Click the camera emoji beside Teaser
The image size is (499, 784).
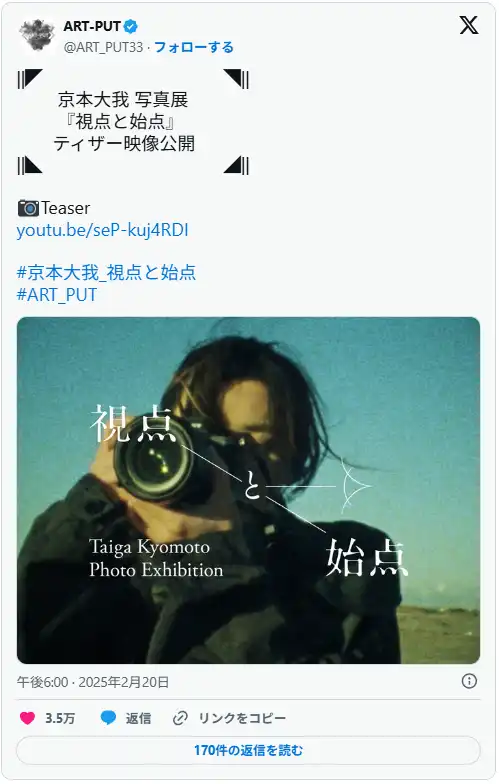[x=28, y=208]
